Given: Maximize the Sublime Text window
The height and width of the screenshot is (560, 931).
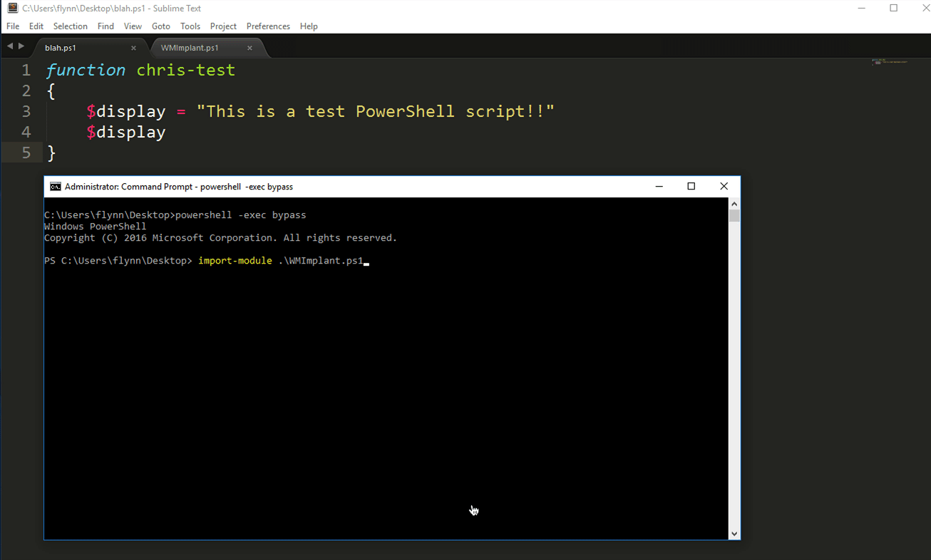Looking at the screenshot, I should coord(894,9).
